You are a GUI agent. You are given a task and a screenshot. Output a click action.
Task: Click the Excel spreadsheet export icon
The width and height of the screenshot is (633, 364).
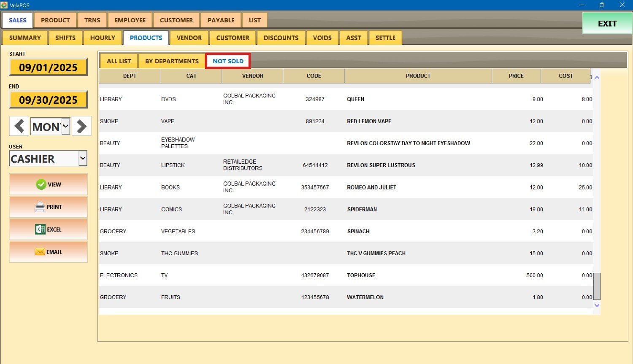[x=40, y=229]
